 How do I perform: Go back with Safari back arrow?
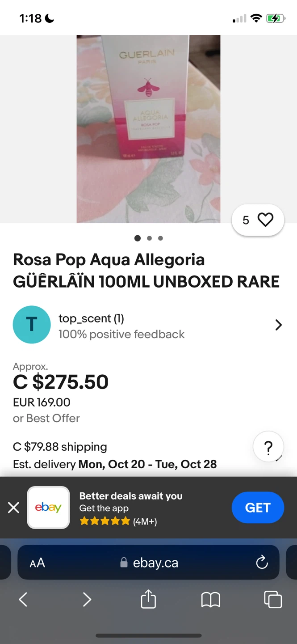click(23, 599)
